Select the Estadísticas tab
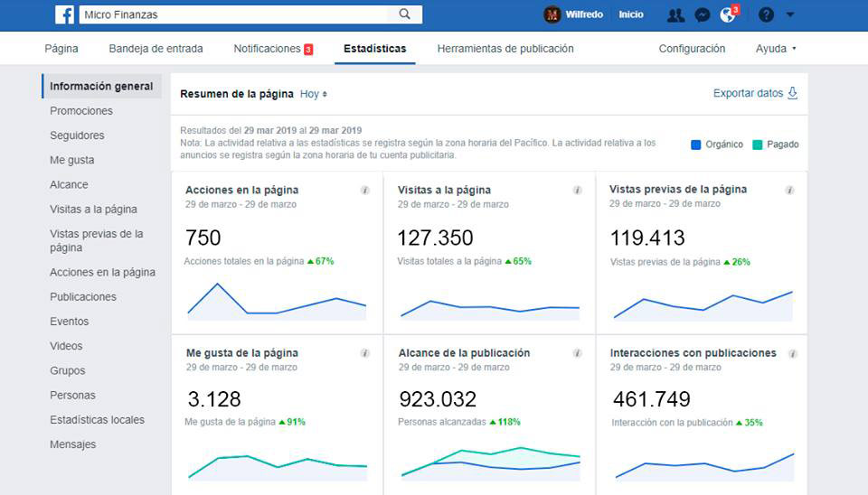This screenshot has width=868, height=495. pyautogui.click(x=374, y=49)
